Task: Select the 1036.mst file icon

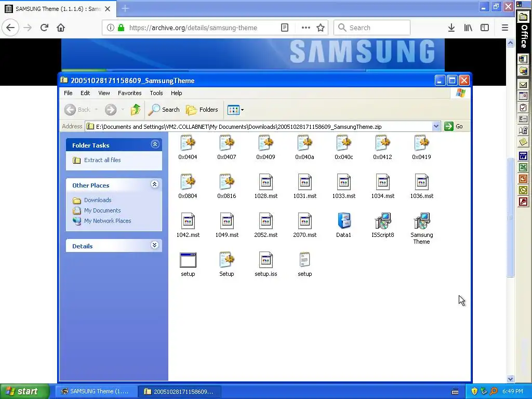Action: coord(422,181)
